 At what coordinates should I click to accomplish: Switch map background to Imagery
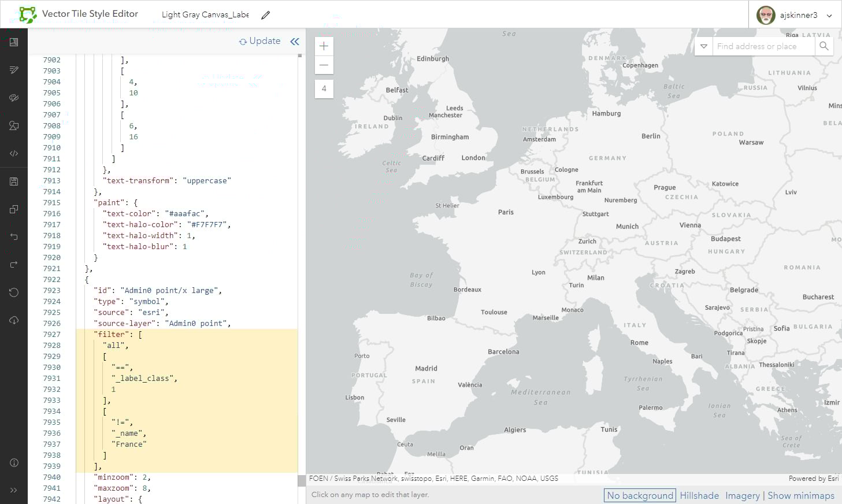[743, 495]
